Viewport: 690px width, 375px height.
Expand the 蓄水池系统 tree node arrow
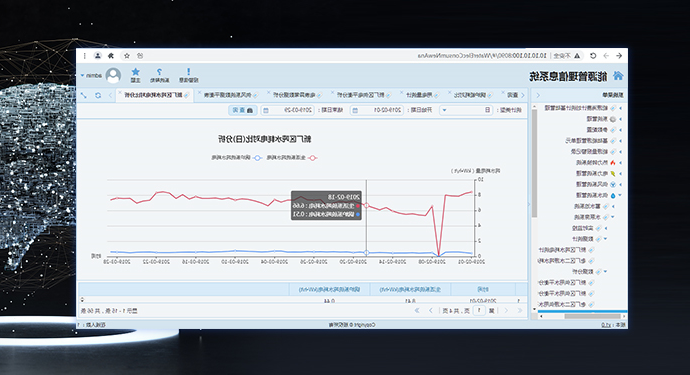[x=613, y=206]
